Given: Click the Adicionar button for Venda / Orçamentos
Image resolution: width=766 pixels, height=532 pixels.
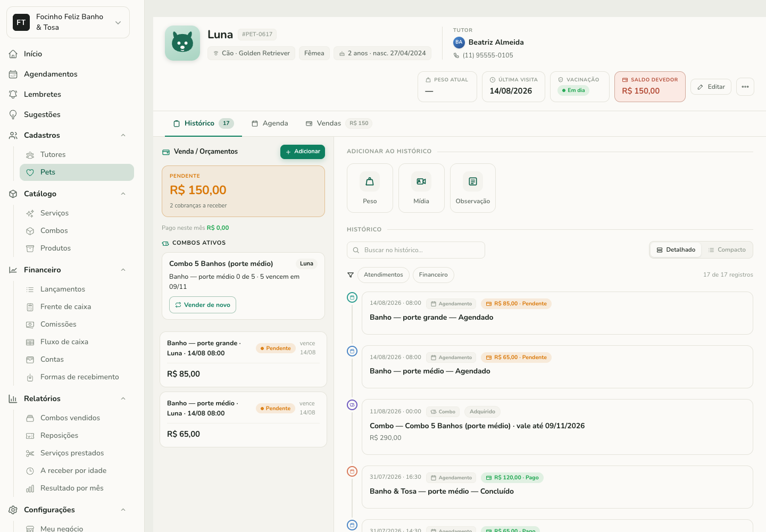Looking at the screenshot, I should [x=303, y=152].
